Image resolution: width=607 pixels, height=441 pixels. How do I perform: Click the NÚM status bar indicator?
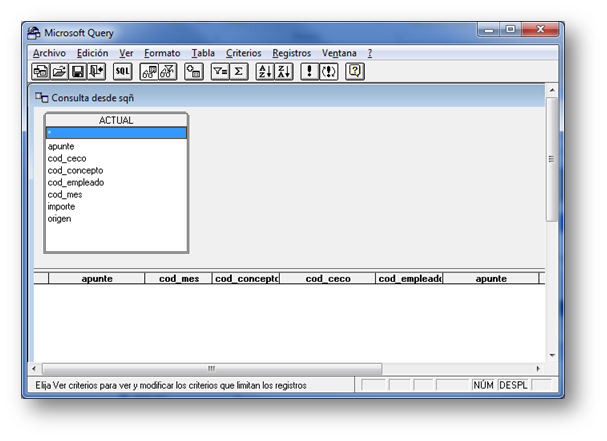pyautogui.click(x=484, y=385)
